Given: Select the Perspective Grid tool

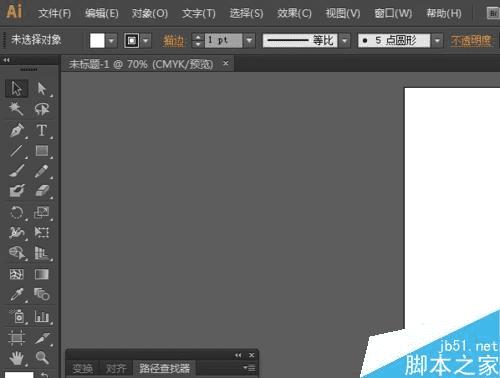Looking at the screenshot, I should [42, 253].
